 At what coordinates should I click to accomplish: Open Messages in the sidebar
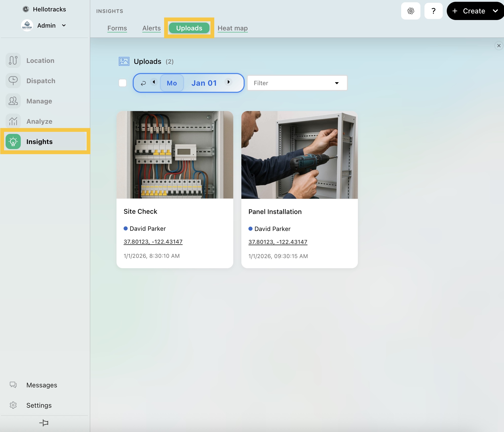click(x=42, y=385)
